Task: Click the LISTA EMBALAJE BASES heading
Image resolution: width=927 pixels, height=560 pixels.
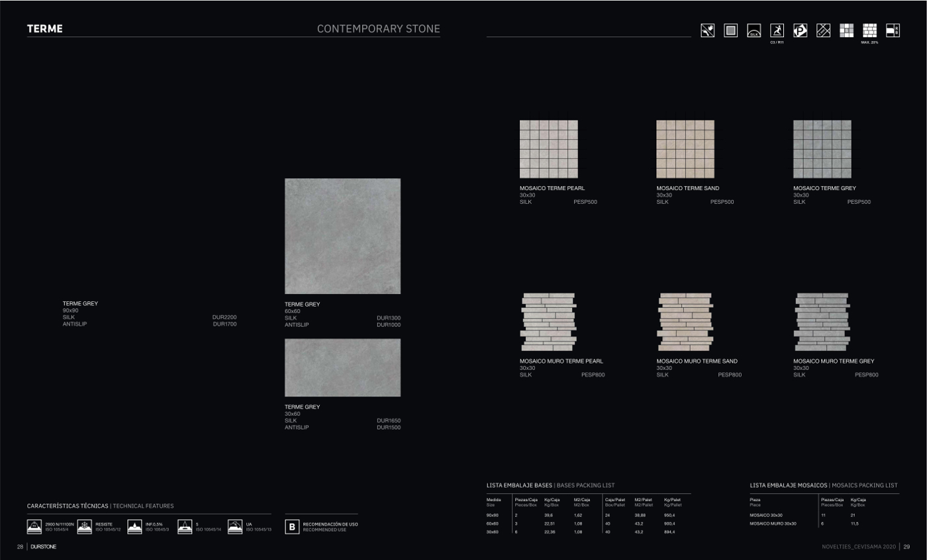Action: click(x=519, y=485)
